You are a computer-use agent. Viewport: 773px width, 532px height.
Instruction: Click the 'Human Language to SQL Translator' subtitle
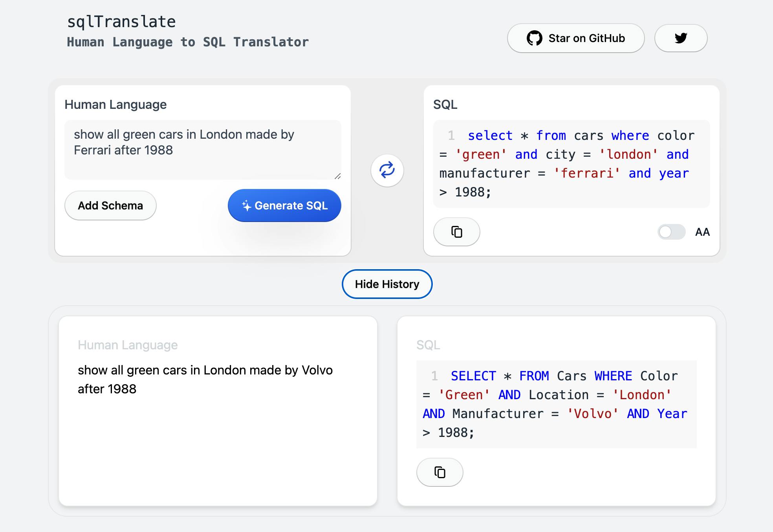[188, 42]
